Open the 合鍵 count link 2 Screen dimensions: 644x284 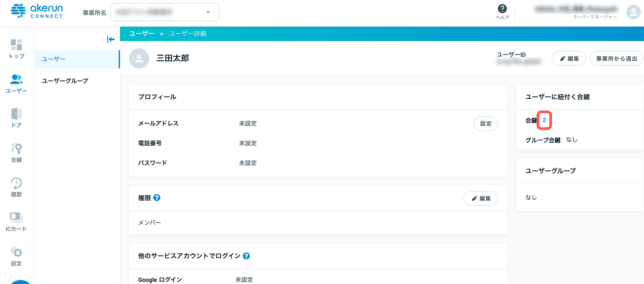(x=544, y=120)
